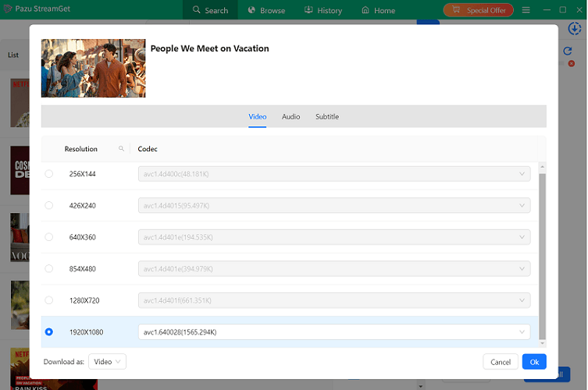The width and height of the screenshot is (588, 390).
Task: Select the 256X144 resolution radio button
Action: pyautogui.click(x=48, y=174)
